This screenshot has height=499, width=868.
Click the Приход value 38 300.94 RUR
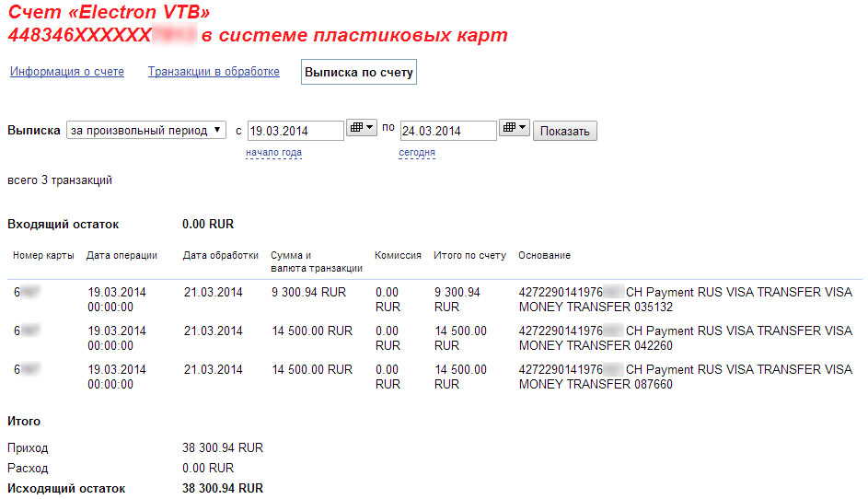pyautogui.click(x=223, y=447)
